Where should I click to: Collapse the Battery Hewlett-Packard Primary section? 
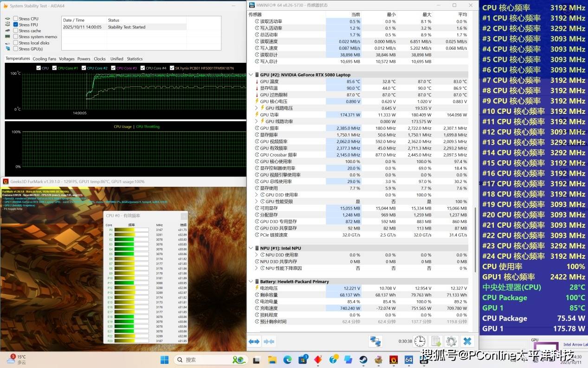pos(251,282)
